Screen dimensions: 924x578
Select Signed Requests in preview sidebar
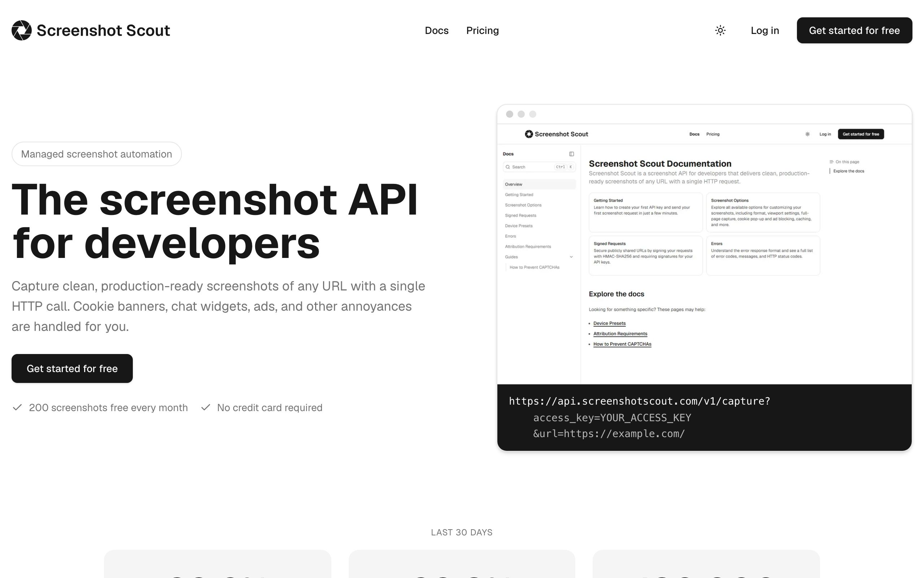click(x=520, y=215)
